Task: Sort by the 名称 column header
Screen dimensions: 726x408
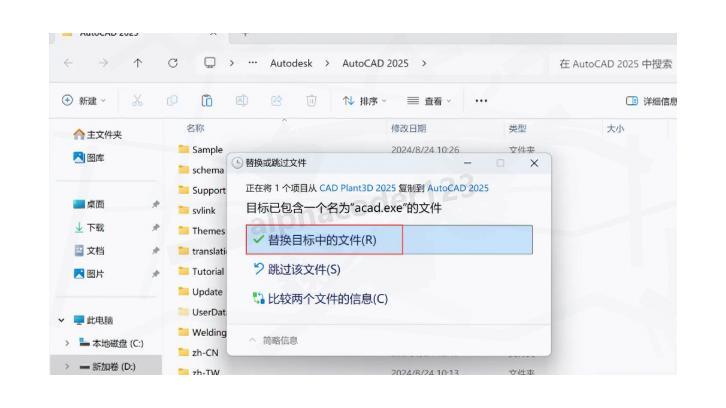Action: point(195,128)
